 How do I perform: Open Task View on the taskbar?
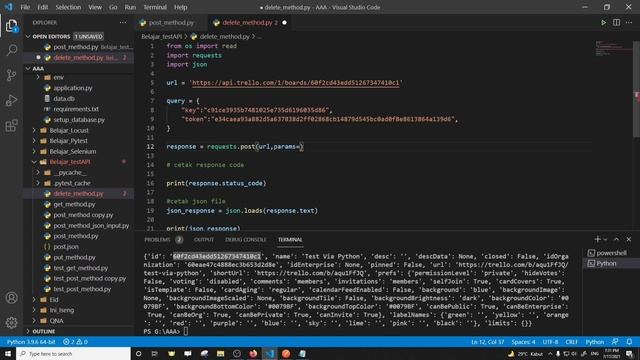coord(155,353)
